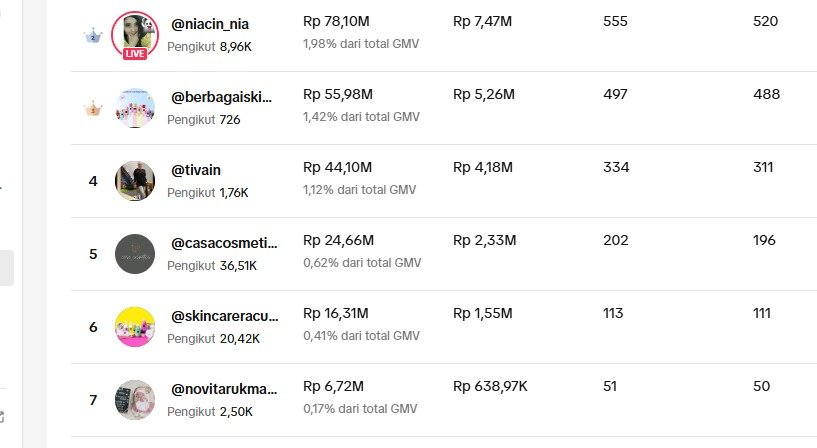Click rank number 4 in the list
Screen dimensions: 817x448
(x=93, y=181)
